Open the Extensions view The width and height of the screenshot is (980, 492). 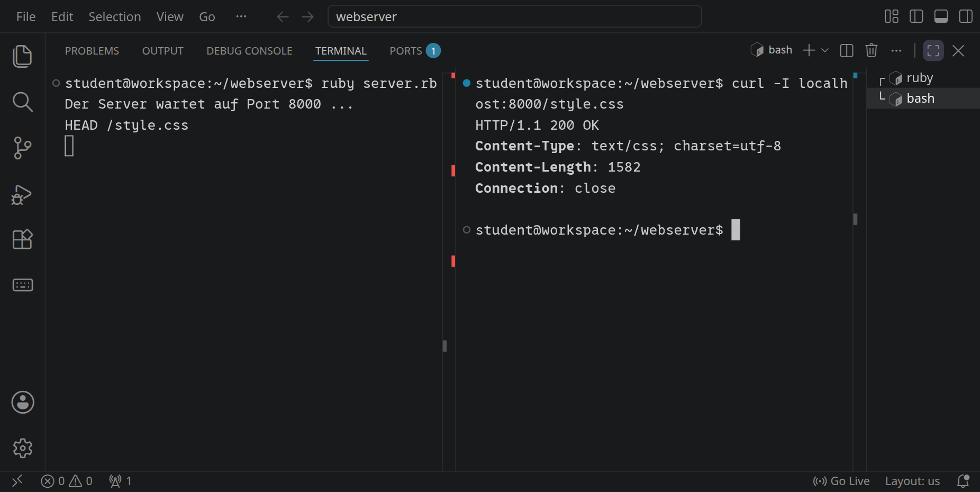click(22, 239)
